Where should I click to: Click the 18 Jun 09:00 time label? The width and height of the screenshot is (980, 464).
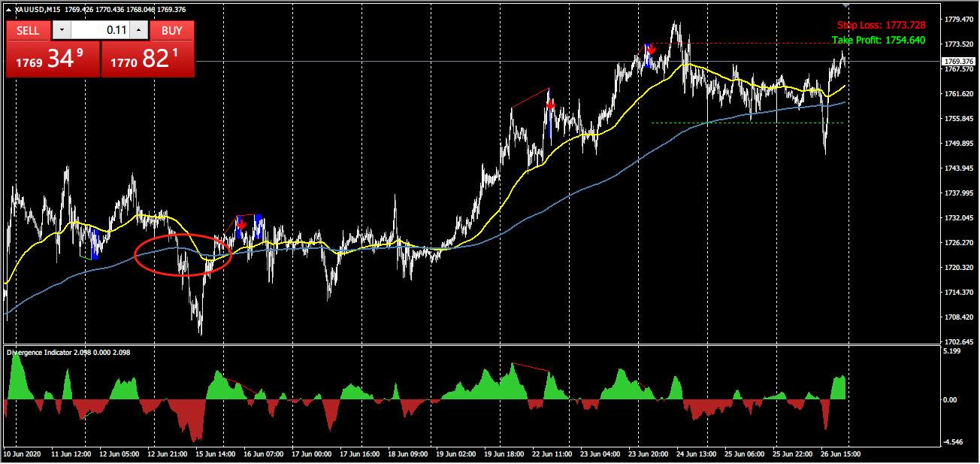click(x=410, y=455)
